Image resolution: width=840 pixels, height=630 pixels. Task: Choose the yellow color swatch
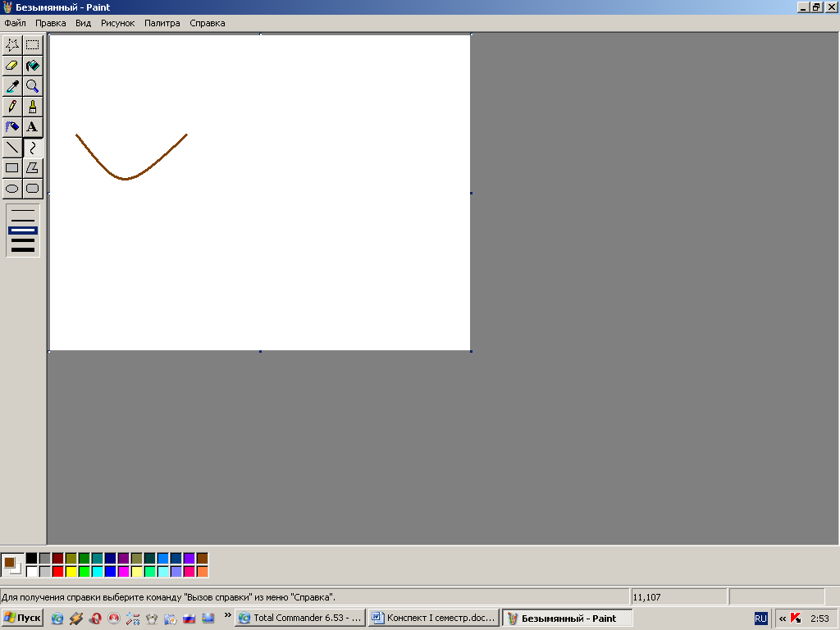coord(71,572)
